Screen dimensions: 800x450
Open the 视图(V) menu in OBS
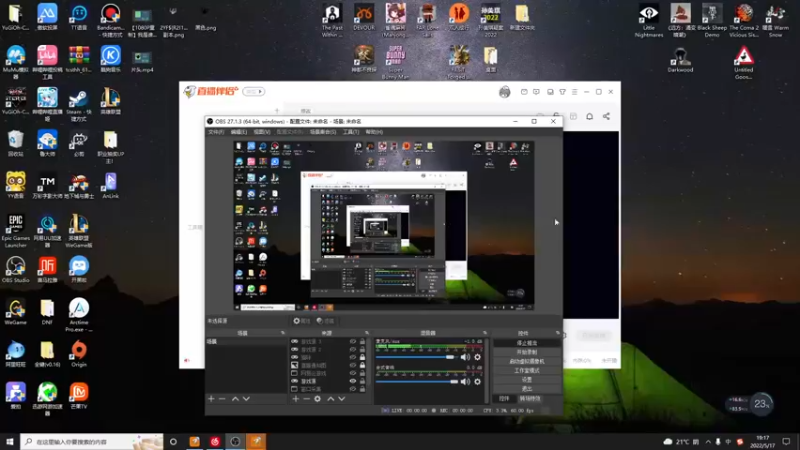pyautogui.click(x=262, y=132)
